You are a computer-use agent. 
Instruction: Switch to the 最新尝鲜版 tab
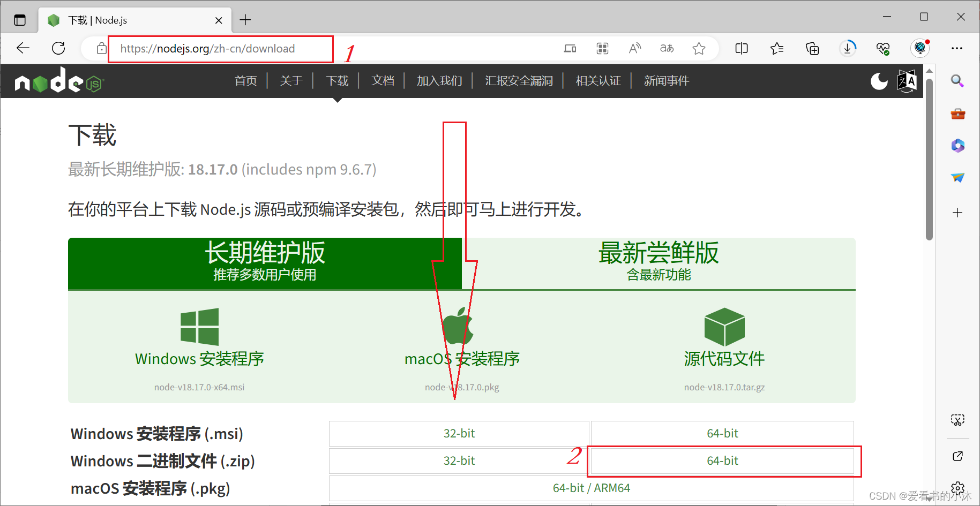click(x=659, y=263)
